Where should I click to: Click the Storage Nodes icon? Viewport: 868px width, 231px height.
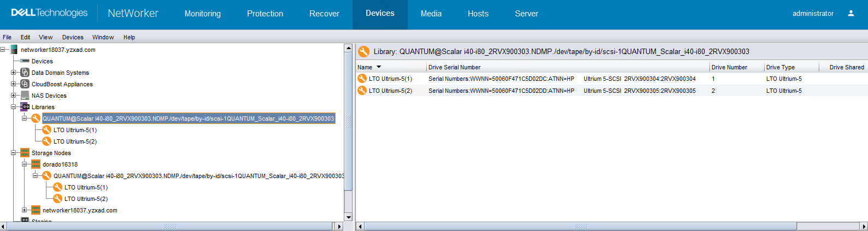tap(25, 153)
